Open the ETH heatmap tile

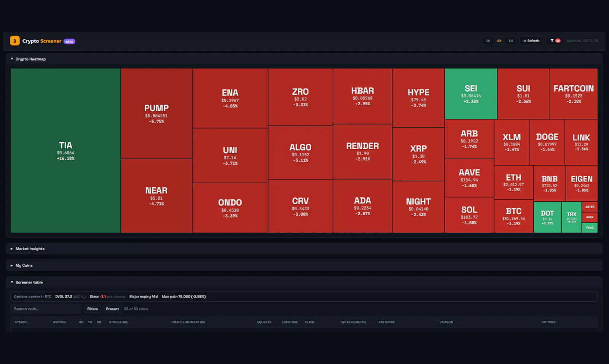pyautogui.click(x=513, y=182)
